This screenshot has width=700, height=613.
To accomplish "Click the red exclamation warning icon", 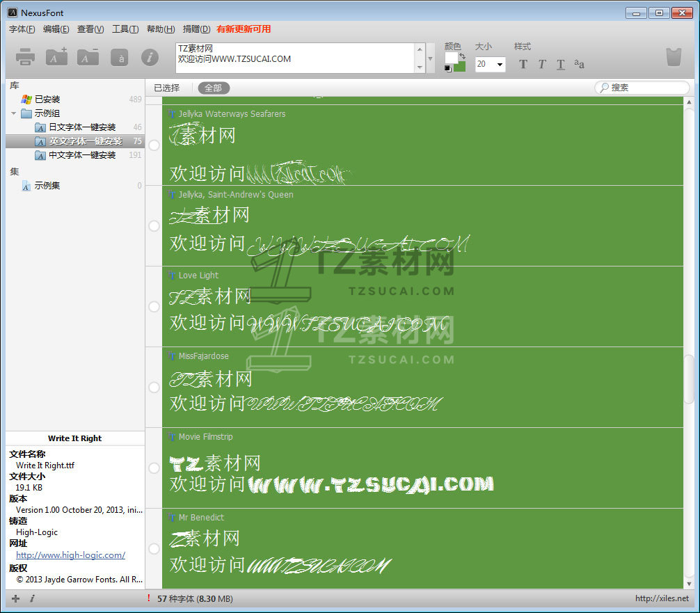I will (149, 598).
